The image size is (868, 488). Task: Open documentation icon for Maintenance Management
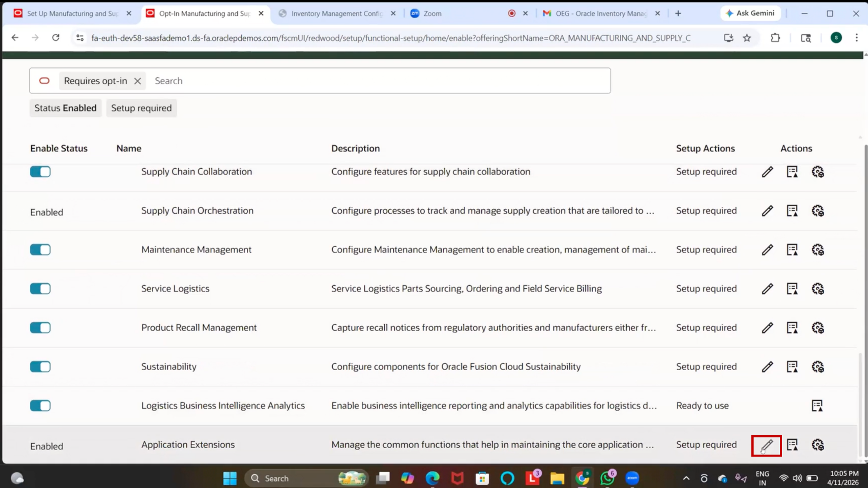pos(792,249)
